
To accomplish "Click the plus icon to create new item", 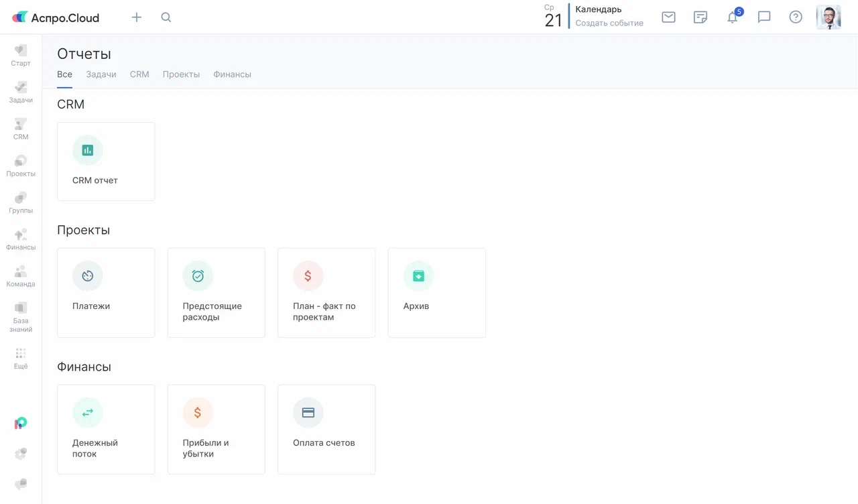I will [137, 17].
